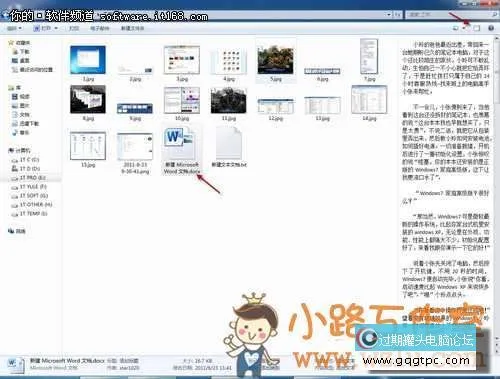Select 收藏夹 (Favorites) in the navigation pane
This screenshot has width=500, height=379.
click(x=19, y=43)
